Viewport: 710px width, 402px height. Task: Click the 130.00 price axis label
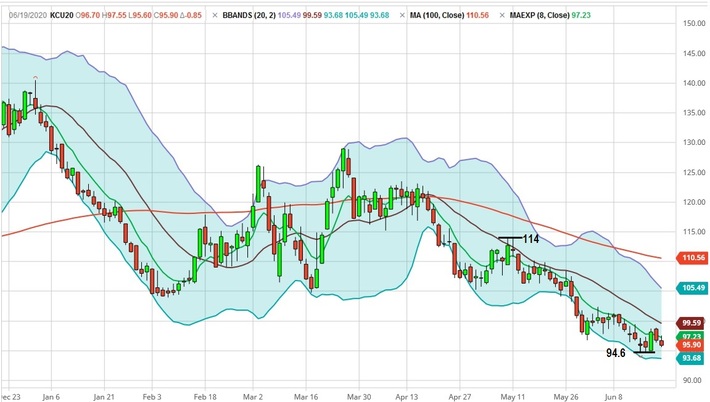(x=694, y=142)
